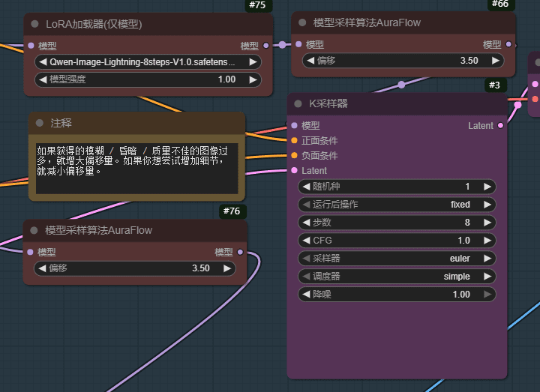Decrease 模型强度 with left arrow
This screenshot has width=540, height=392.
[x=43, y=79]
